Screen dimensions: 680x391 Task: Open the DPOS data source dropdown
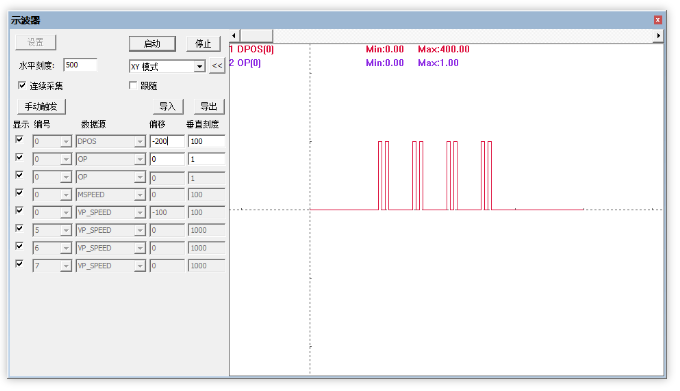[140, 142]
